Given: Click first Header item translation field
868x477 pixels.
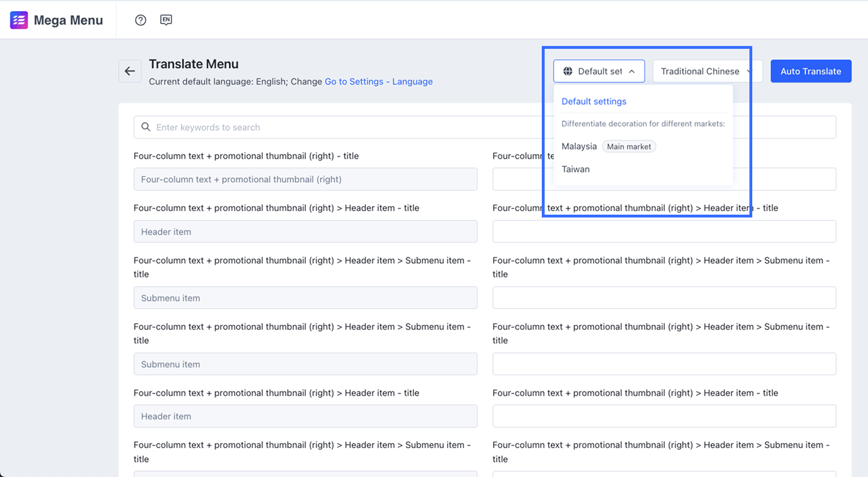Looking at the screenshot, I should point(664,232).
